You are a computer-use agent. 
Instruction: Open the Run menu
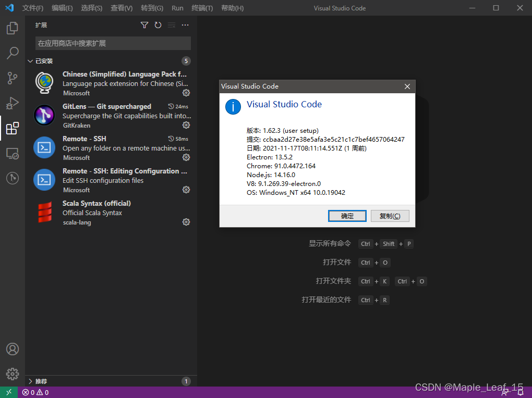[177, 8]
